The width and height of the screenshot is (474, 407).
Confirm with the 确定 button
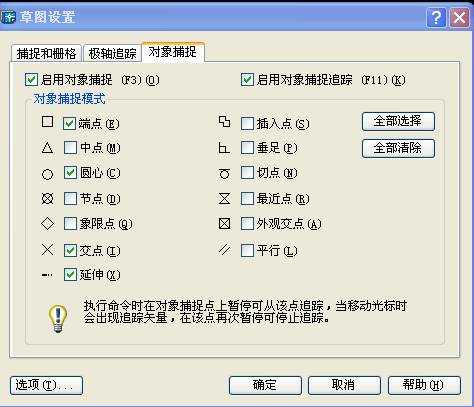click(265, 385)
